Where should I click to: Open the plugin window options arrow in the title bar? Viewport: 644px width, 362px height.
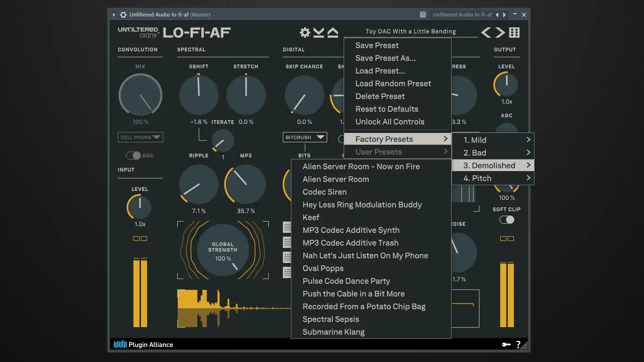click(x=114, y=15)
